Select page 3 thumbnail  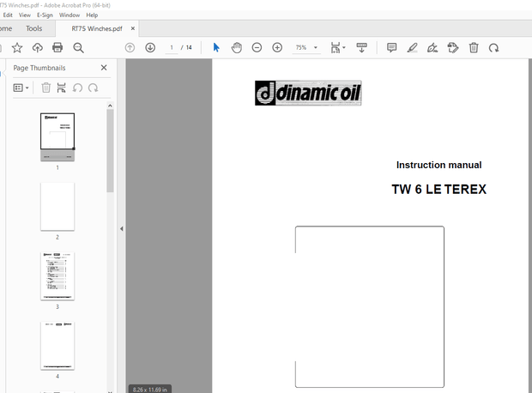pyautogui.click(x=57, y=276)
